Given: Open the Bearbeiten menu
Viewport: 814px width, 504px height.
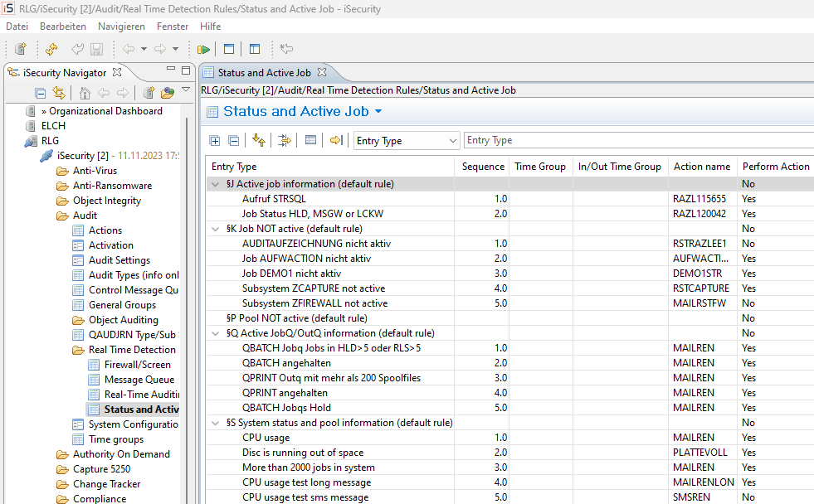Looking at the screenshot, I should pos(63,27).
